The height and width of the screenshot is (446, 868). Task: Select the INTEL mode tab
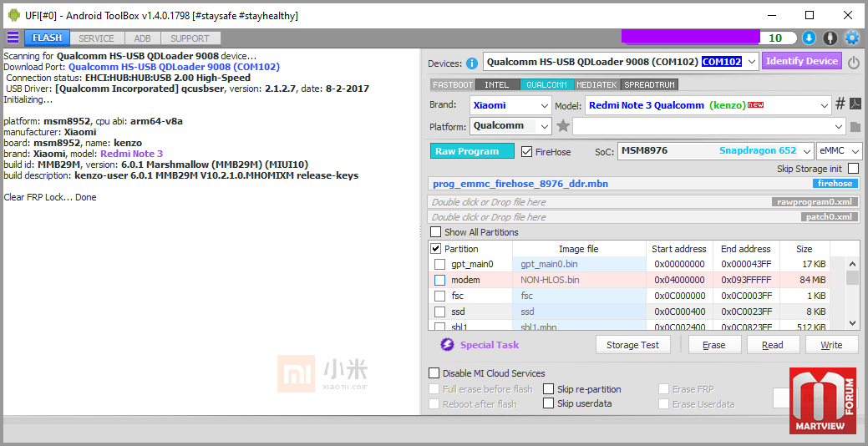pyautogui.click(x=496, y=84)
